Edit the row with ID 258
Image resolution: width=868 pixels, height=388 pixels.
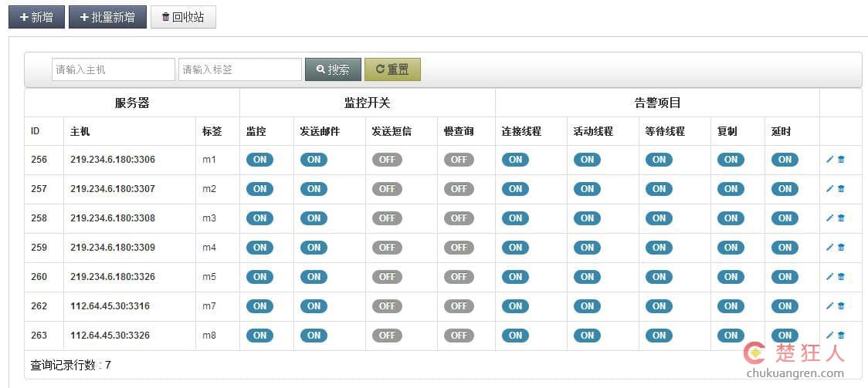click(x=829, y=218)
